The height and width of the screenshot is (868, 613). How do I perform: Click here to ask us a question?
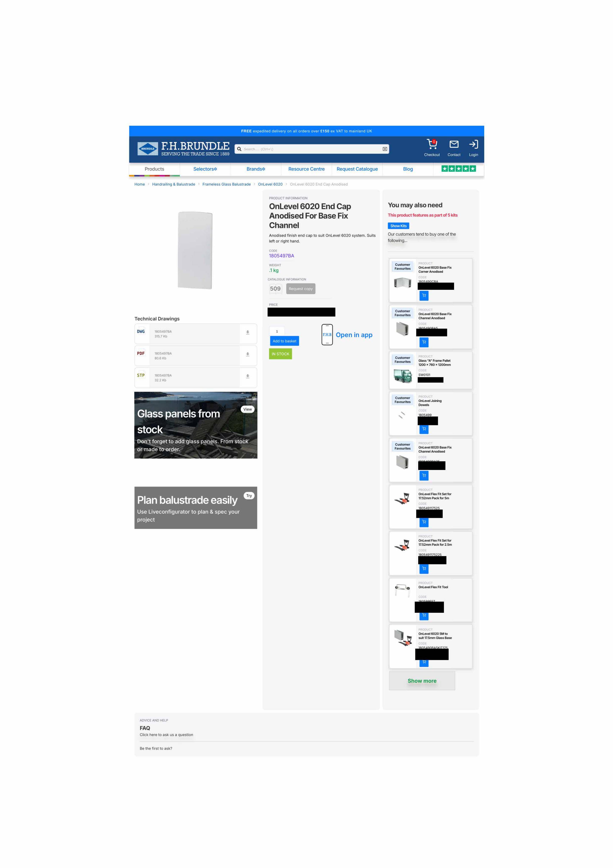[166, 735]
